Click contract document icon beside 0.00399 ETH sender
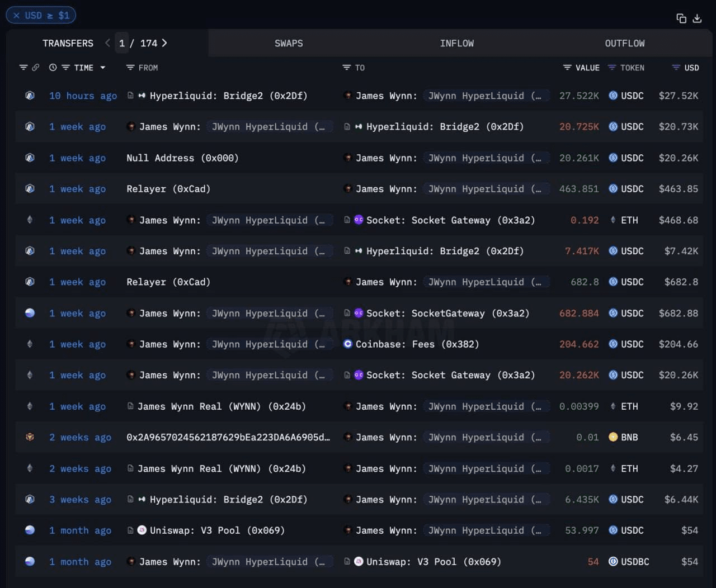Viewport: 716px width, 588px height. coord(130,406)
